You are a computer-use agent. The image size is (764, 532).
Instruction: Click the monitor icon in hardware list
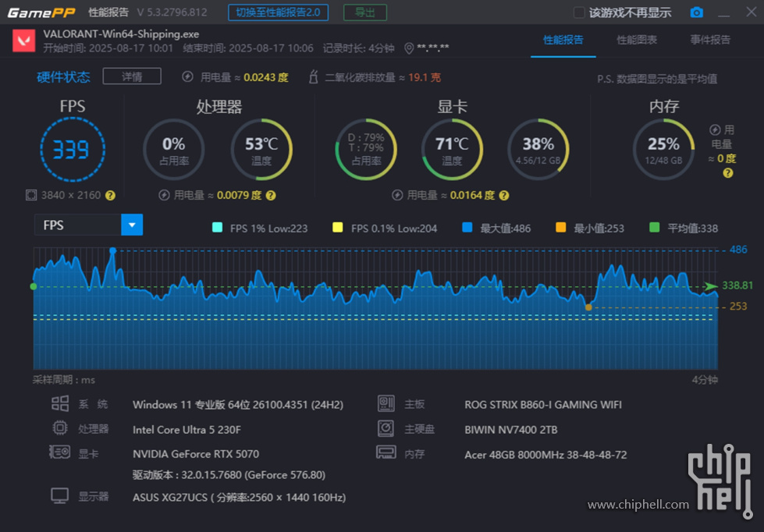tap(59, 496)
